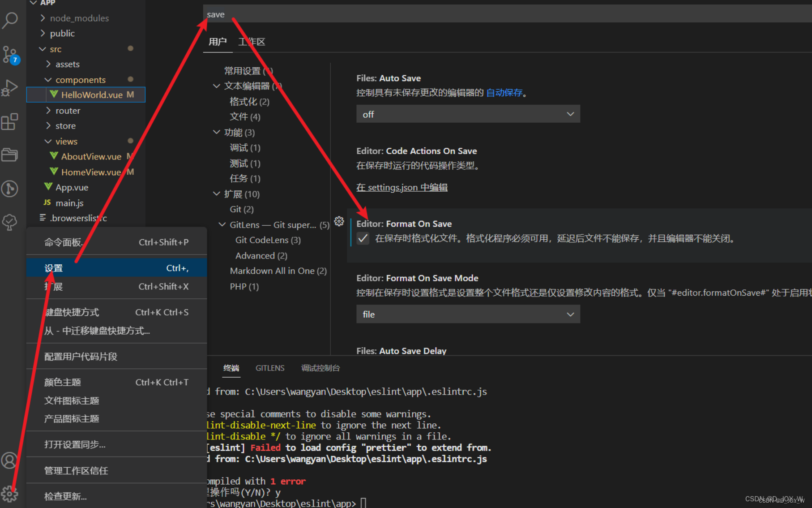Viewport: 812px width, 508px height.
Task: Select 命令面板 from the menu
Action: 116,242
